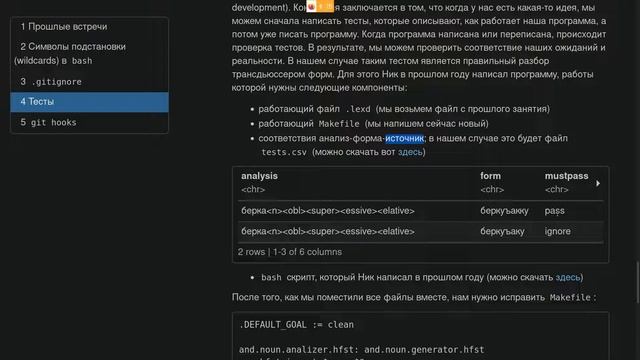
Task: Click the orange cursor overlay icon at the top
Action: pyautogui.click(x=320, y=6)
